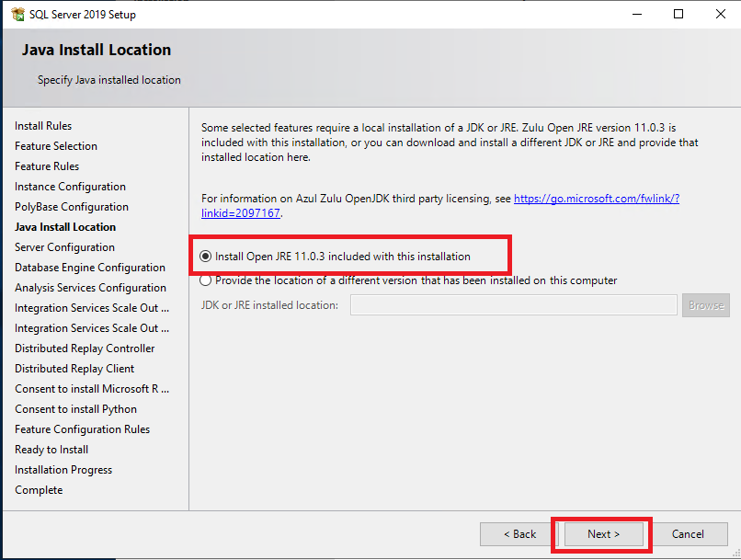Click Distributed Replay Controller in step list
741x560 pixels.
(85, 349)
